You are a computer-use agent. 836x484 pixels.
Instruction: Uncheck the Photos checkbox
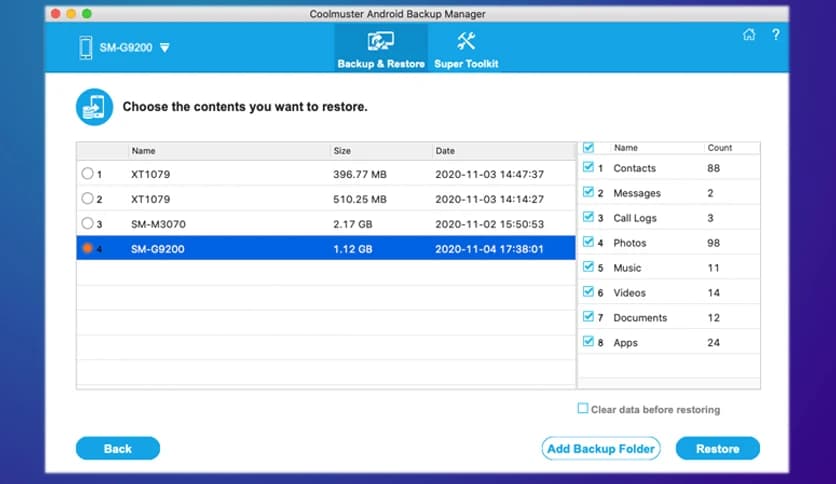(x=588, y=241)
